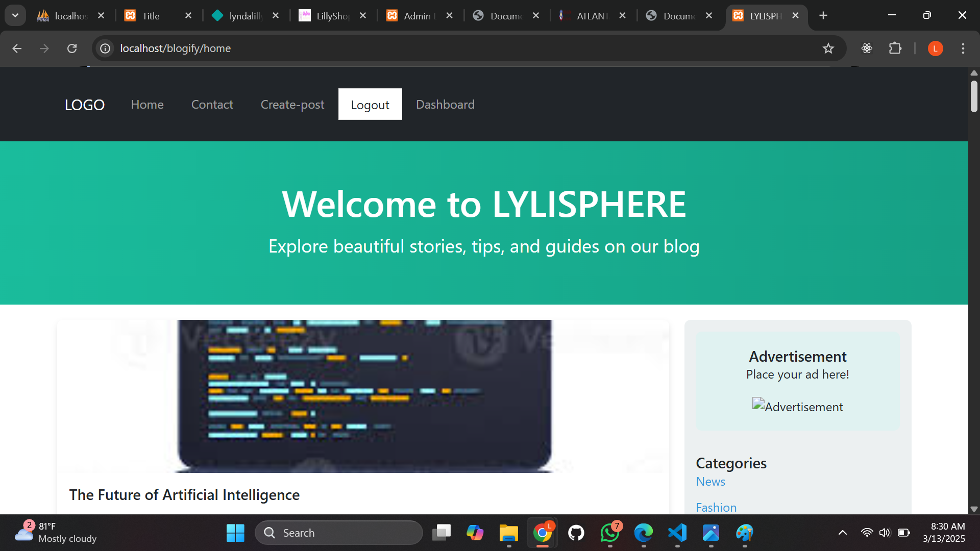Viewport: 980px width, 551px height.
Task: Bookmark this page with the star icon
Action: (x=828, y=48)
